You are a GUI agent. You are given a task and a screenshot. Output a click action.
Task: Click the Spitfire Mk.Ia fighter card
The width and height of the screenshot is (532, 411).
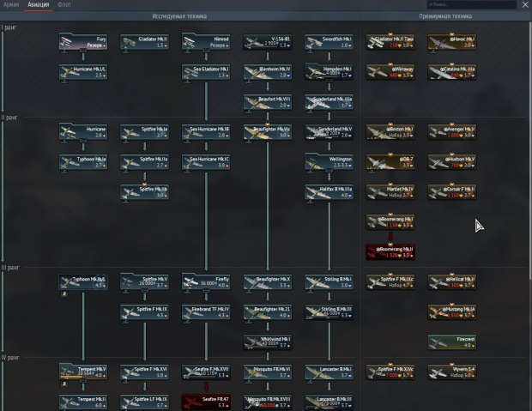coord(144,132)
